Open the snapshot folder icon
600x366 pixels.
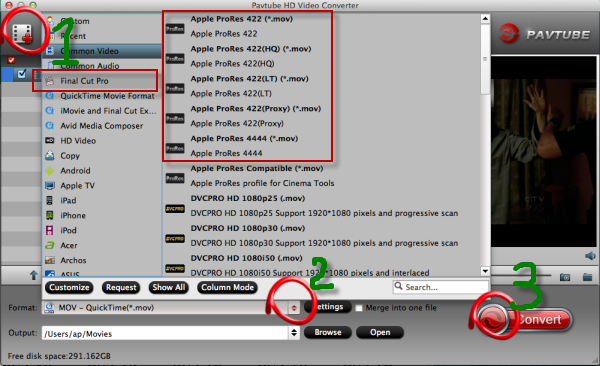587,276
